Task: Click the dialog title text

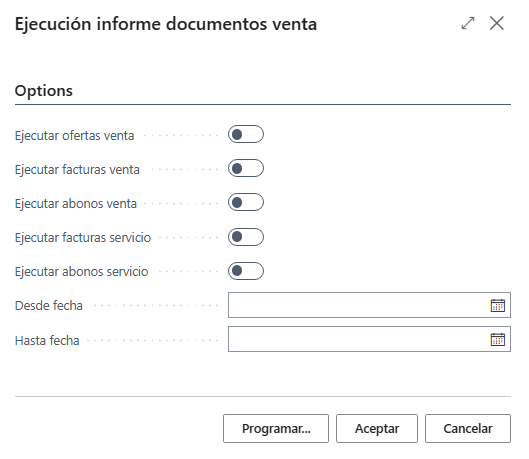Action: point(166,24)
